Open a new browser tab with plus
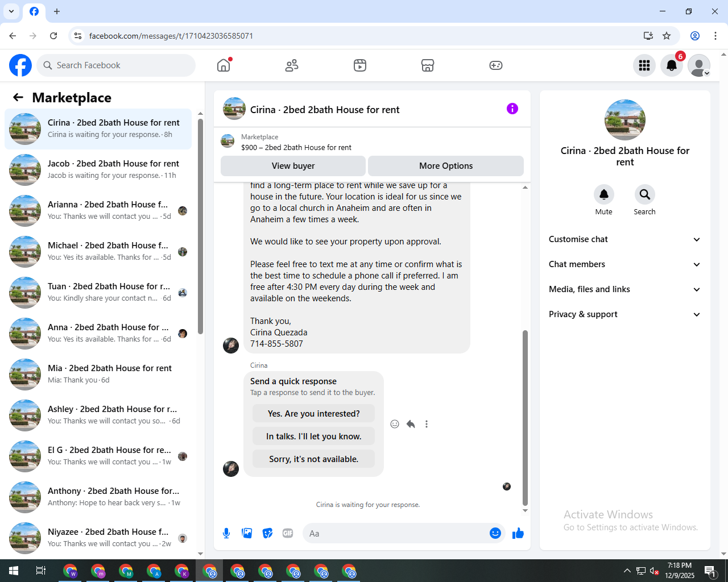This screenshot has width=728, height=582. click(57, 11)
